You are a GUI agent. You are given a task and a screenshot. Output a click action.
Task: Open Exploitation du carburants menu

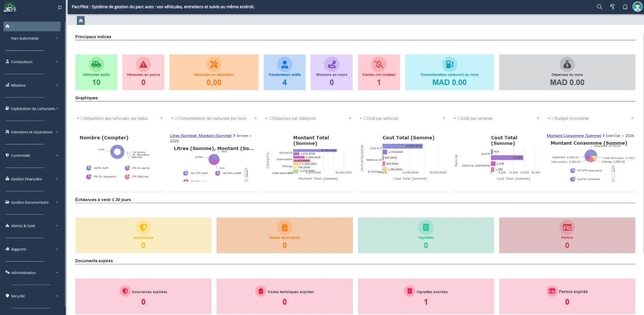tap(32, 109)
